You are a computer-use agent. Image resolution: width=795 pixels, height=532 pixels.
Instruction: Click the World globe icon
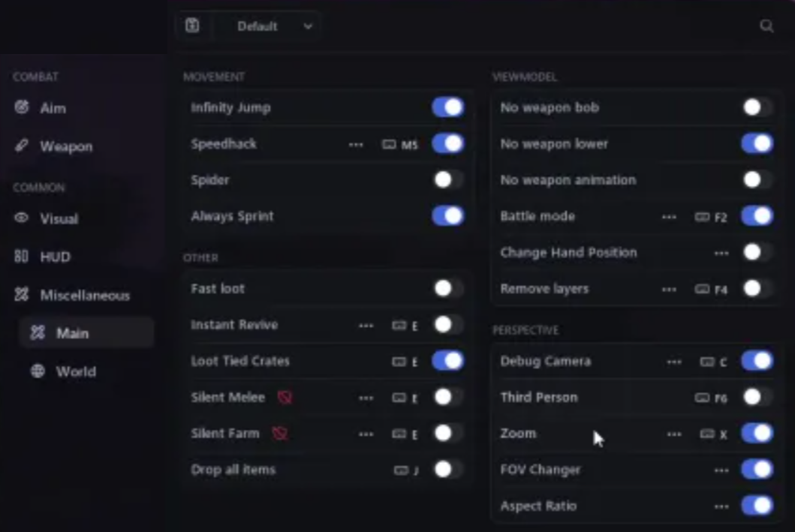(x=38, y=371)
